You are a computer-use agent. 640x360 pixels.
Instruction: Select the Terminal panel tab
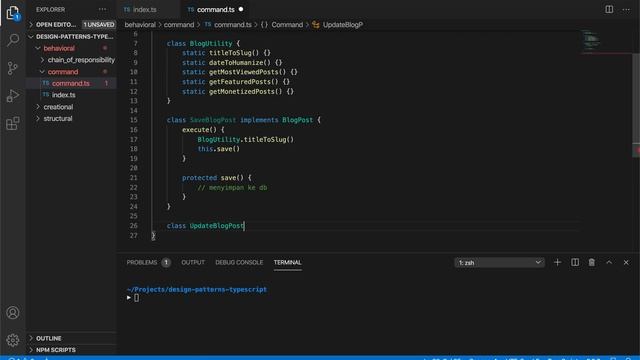click(287, 262)
